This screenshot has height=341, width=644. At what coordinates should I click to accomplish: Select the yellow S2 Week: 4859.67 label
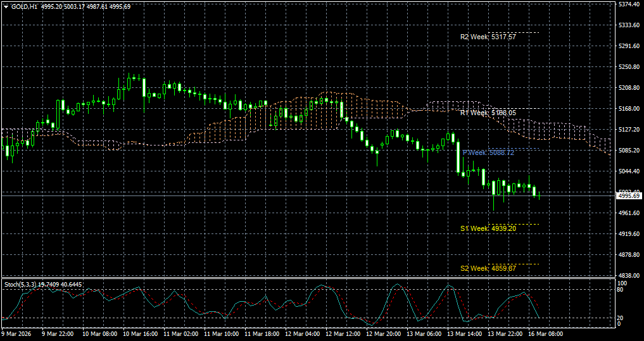click(488, 268)
